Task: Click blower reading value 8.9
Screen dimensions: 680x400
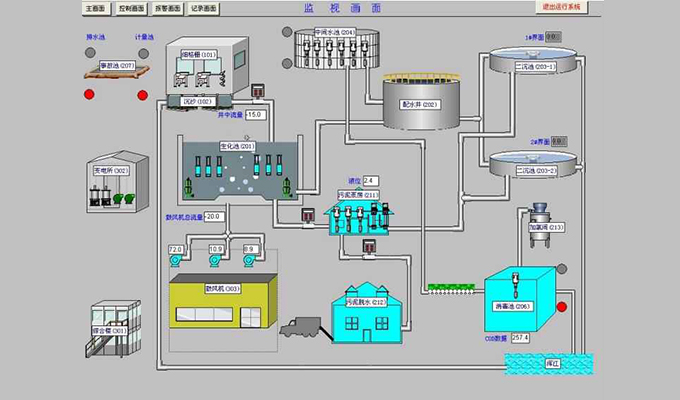Action: point(249,249)
